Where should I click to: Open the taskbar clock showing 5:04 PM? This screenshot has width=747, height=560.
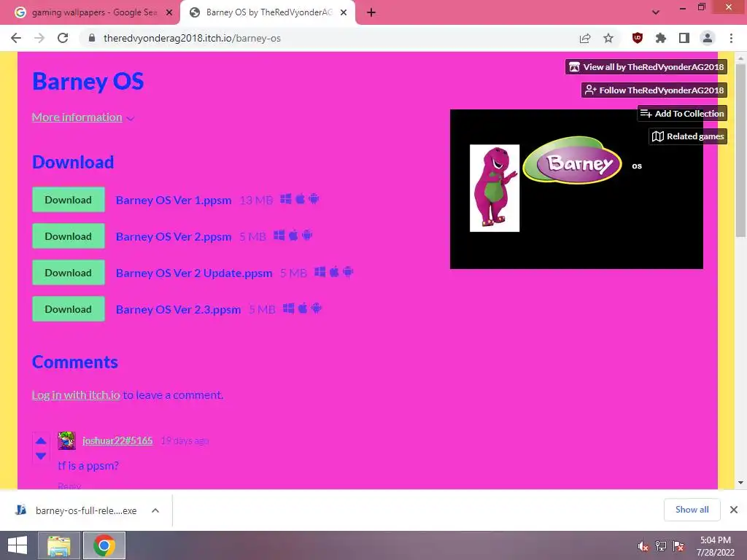[715, 546]
